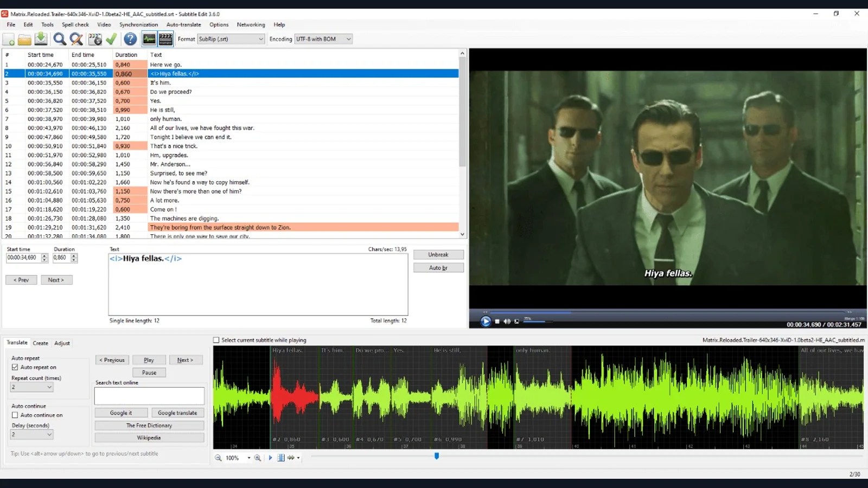Open the Synchronization menu
The image size is (868, 488).
pos(138,24)
